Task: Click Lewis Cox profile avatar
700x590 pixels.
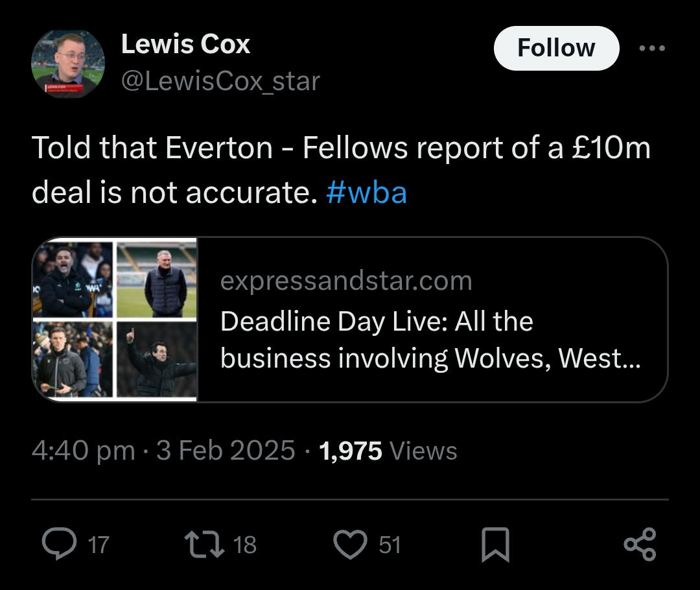Action: pyautogui.click(x=68, y=63)
